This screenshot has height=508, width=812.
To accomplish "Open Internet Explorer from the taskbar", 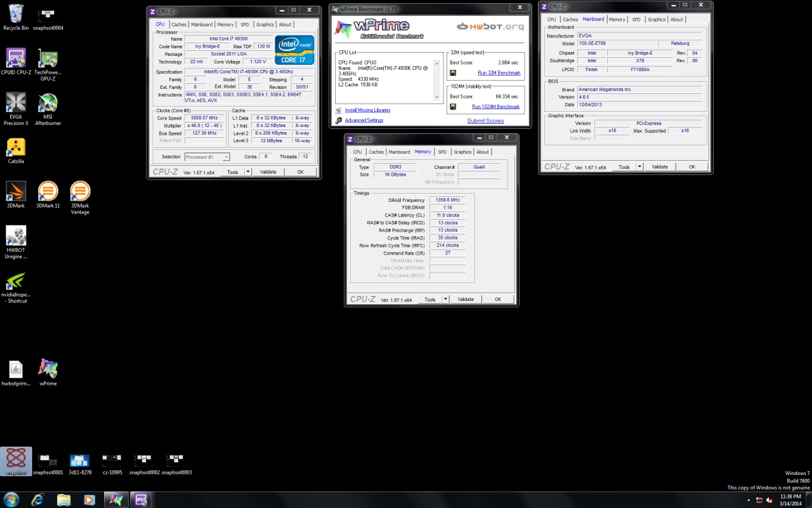I will (x=37, y=500).
